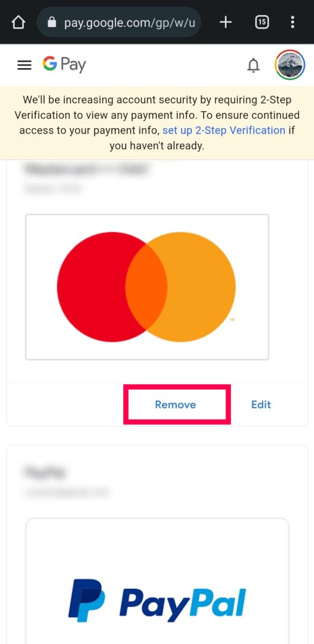Click the Mastercard card image
314x644 pixels.
tap(147, 287)
